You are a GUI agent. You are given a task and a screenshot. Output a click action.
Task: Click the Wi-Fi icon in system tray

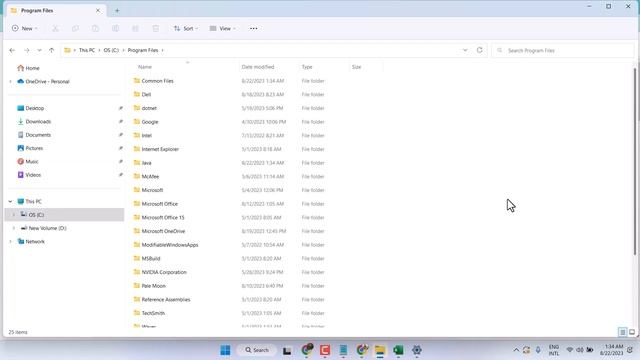(x=570, y=350)
